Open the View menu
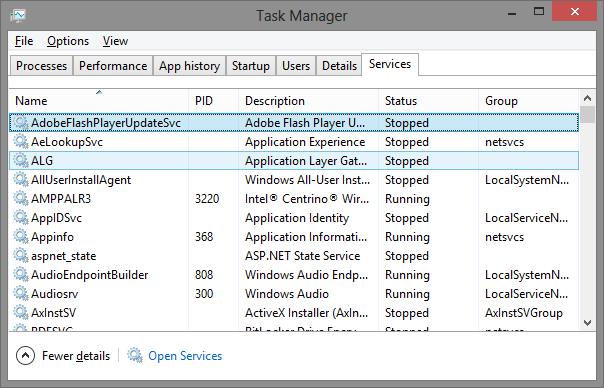This screenshot has height=388, width=604. (115, 41)
